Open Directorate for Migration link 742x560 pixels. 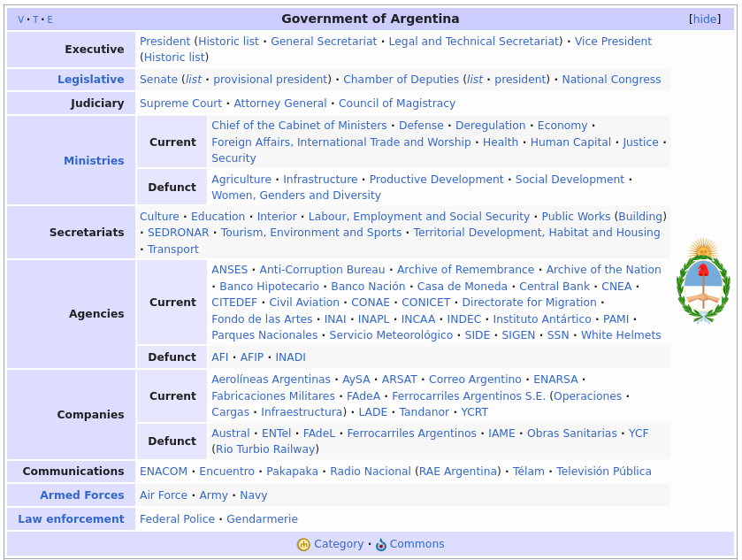coord(530,302)
